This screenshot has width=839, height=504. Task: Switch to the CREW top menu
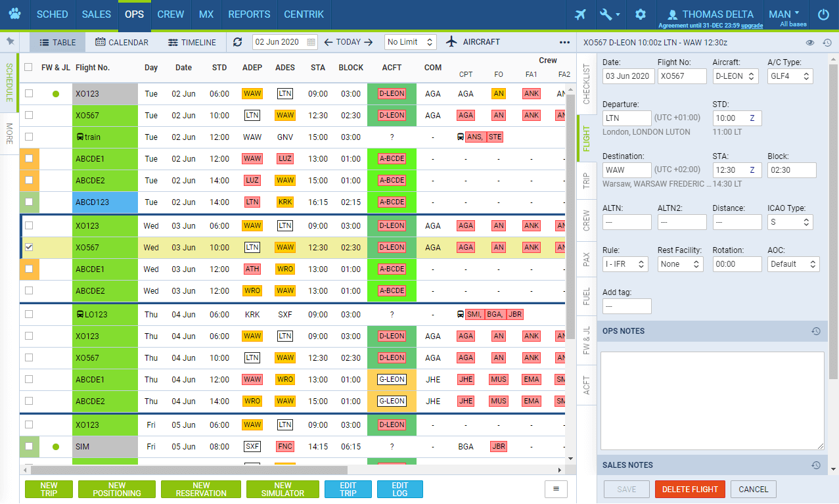(171, 14)
